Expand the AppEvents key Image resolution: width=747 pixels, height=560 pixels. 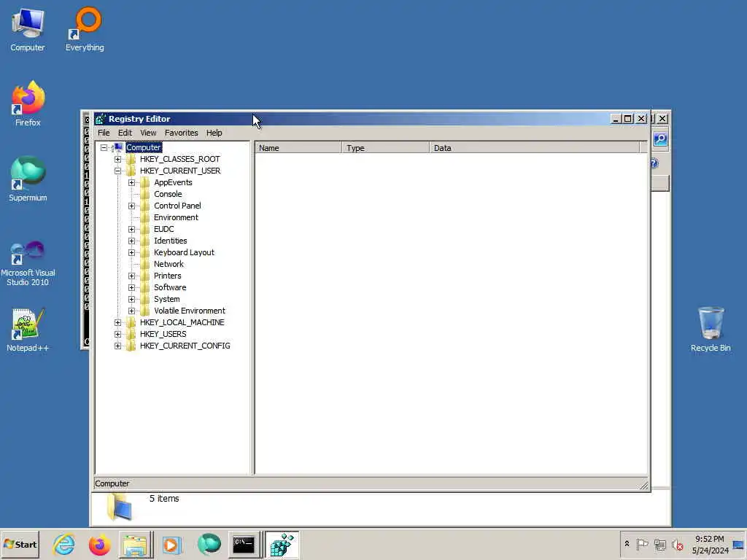pyautogui.click(x=131, y=182)
